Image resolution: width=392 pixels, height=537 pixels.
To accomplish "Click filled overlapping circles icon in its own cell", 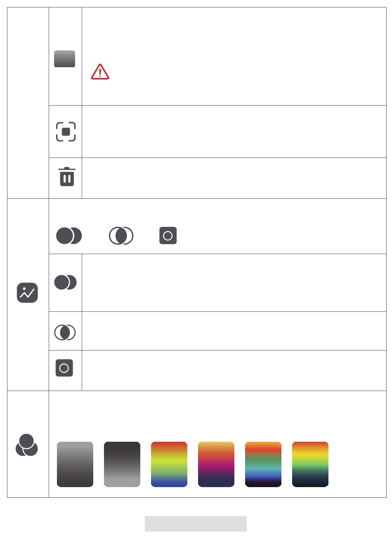I will tap(65, 282).
